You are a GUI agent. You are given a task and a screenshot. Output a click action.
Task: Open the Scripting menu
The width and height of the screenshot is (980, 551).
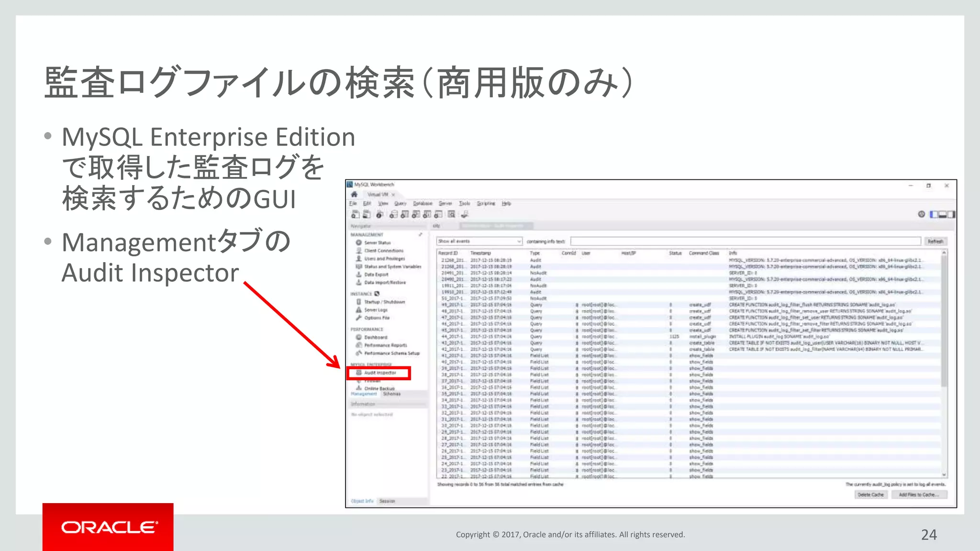[486, 203]
